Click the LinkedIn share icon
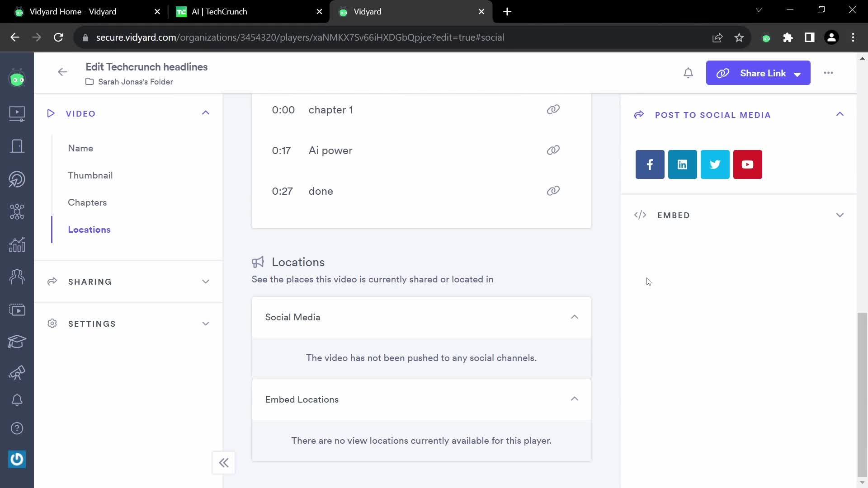This screenshot has height=488, width=868. tap(682, 164)
